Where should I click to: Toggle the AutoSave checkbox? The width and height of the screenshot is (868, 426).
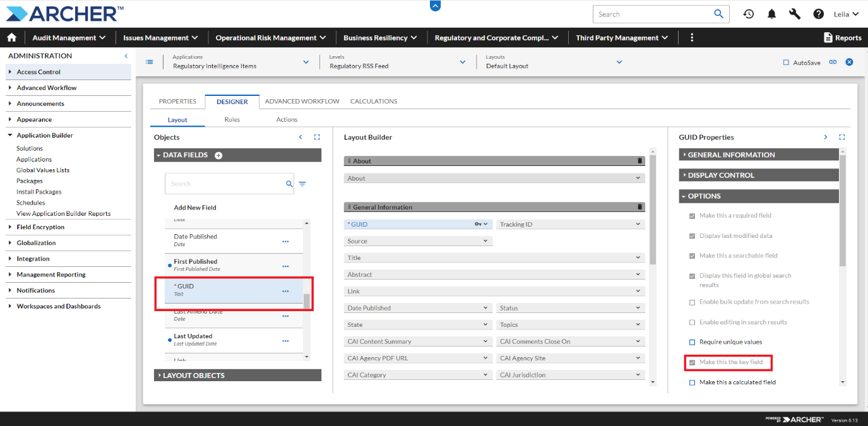tap(786, 62)
